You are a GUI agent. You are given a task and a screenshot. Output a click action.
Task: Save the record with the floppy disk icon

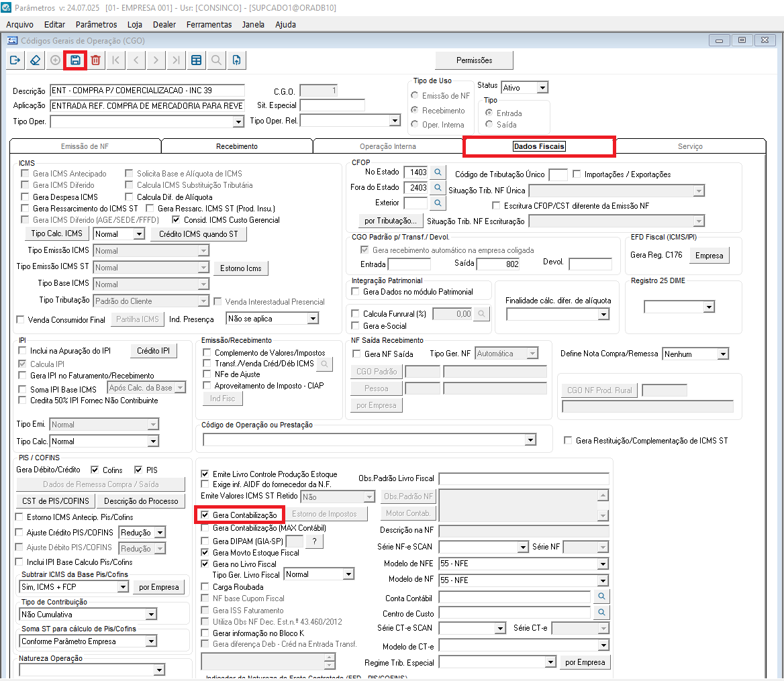(75, 60)
